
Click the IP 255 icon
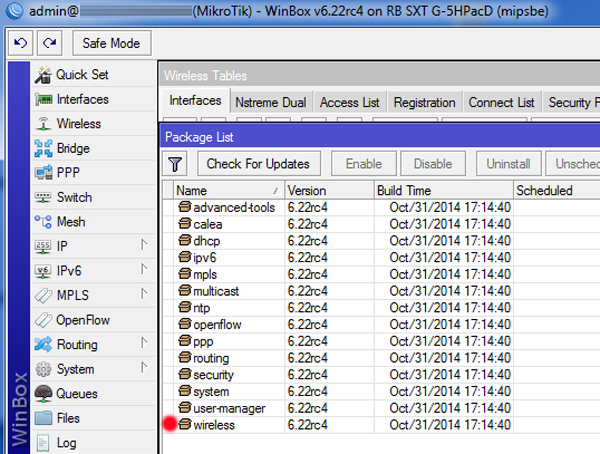43,247
